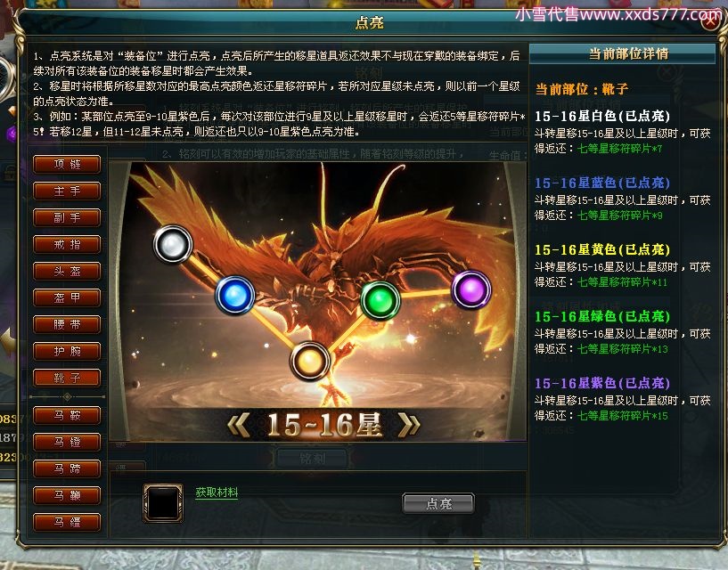
Task: Go to previous star tier with left chevrons
Action: [x=239, y=425]
